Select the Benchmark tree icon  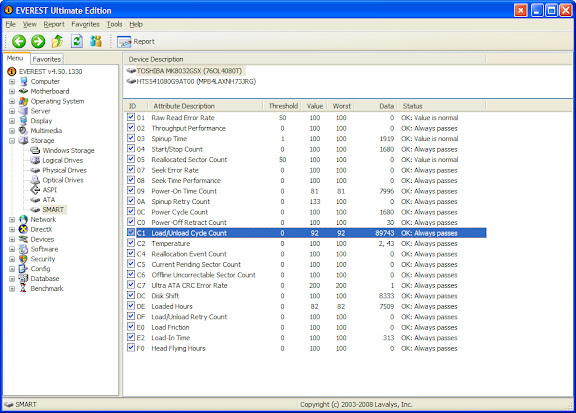point(24,288)
